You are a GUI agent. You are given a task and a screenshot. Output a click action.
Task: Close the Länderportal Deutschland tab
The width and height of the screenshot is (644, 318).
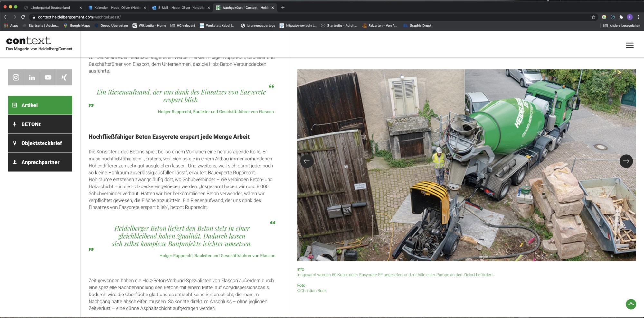coord(80,8)
